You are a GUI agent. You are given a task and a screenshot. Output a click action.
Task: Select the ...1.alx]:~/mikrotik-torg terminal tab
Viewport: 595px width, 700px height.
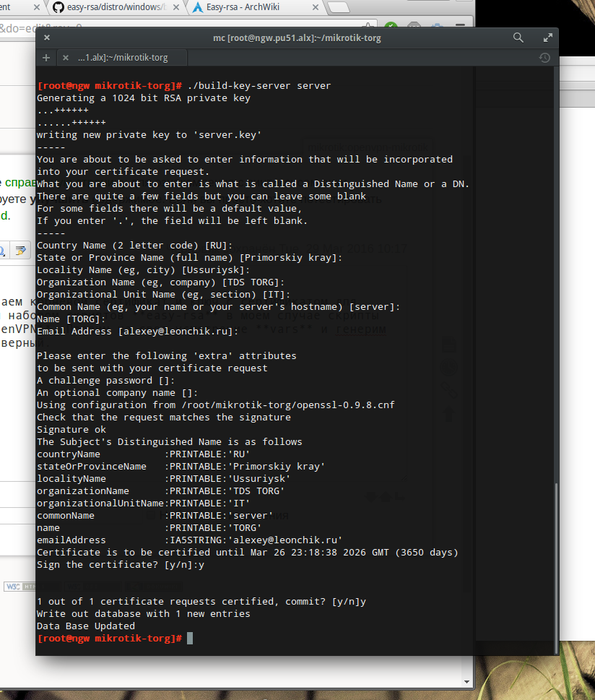point(123,58)
